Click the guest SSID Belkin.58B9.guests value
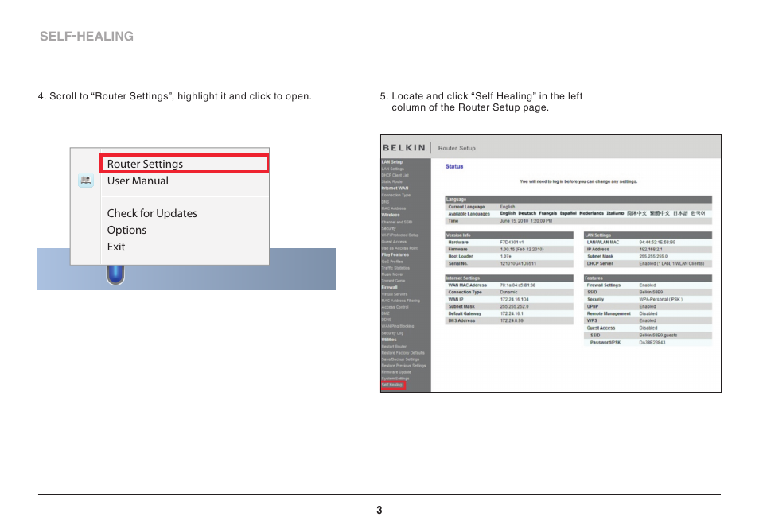 (658, 335)
